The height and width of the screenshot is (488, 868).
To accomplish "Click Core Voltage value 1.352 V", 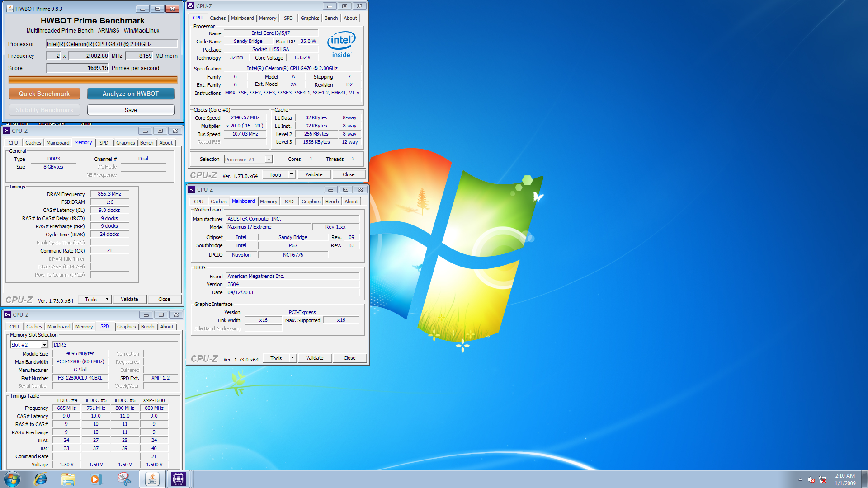I will point(302,57).
